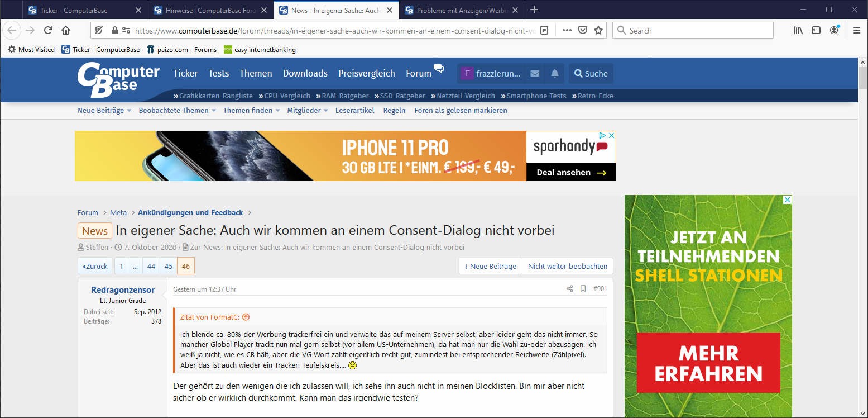The height and width of the screenshot is (418, 868).
Task: Open forum notifications bell icon
Action: [555, 73]
